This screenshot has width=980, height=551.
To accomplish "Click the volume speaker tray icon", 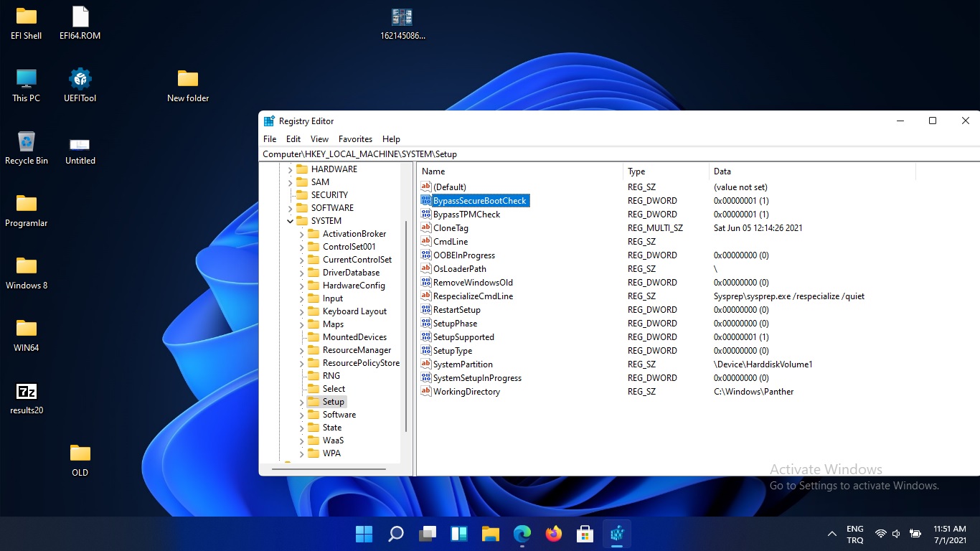I will 896,534.
